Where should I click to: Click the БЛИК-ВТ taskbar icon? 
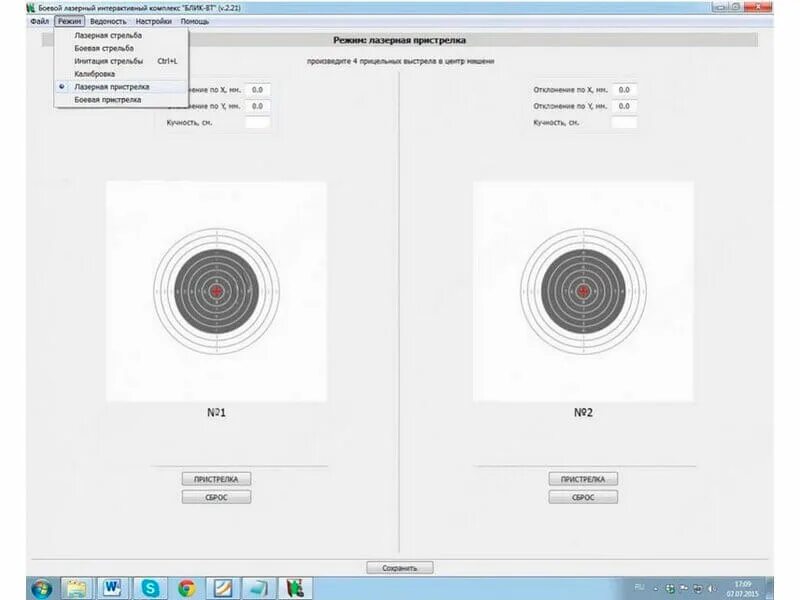tap(295, 588)
